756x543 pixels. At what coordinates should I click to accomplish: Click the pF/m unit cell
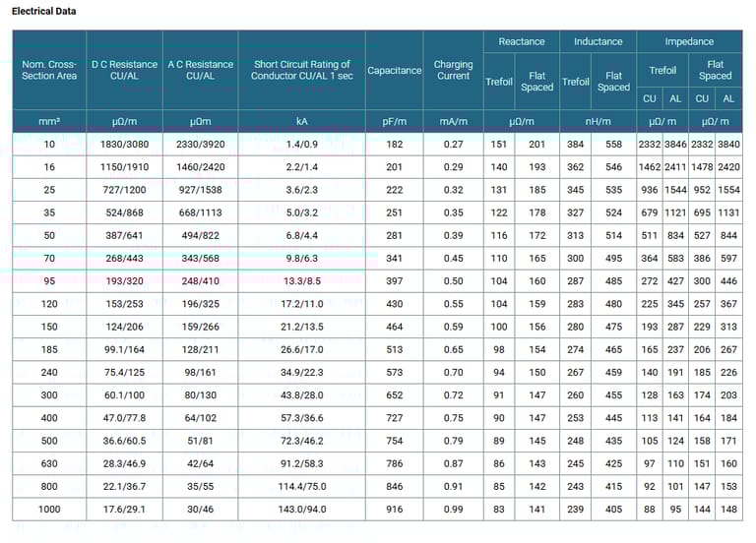coord(394,121)
